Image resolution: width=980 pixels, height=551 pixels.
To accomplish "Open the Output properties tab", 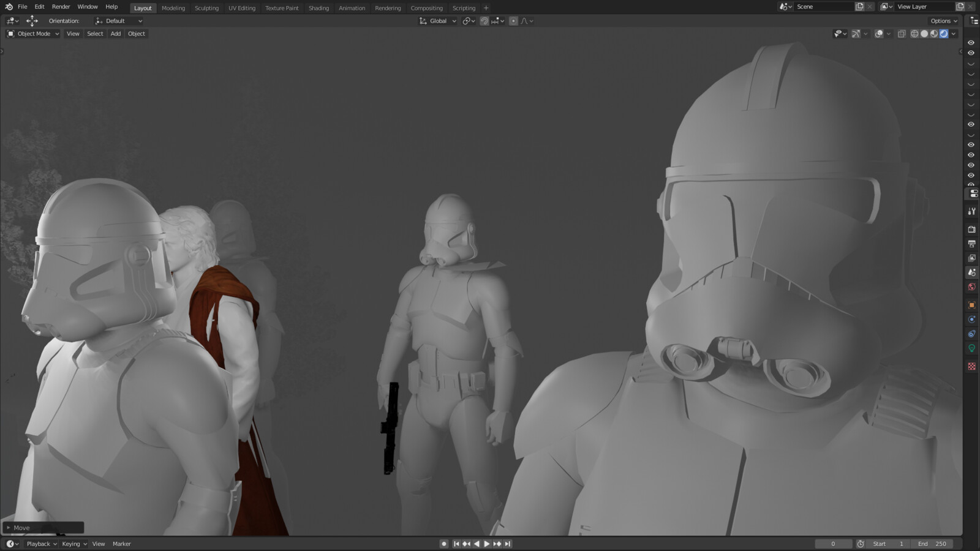I will click(x=971, y=244).
